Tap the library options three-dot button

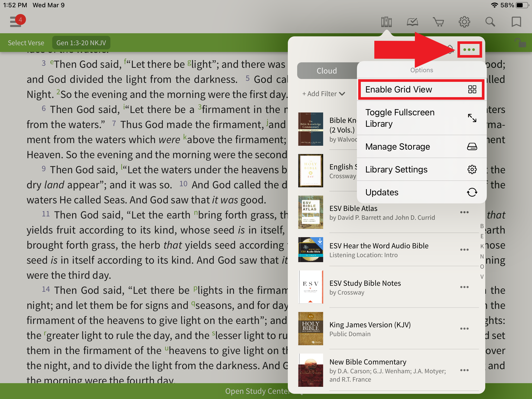pyautogui.click(x=469, y=49)
